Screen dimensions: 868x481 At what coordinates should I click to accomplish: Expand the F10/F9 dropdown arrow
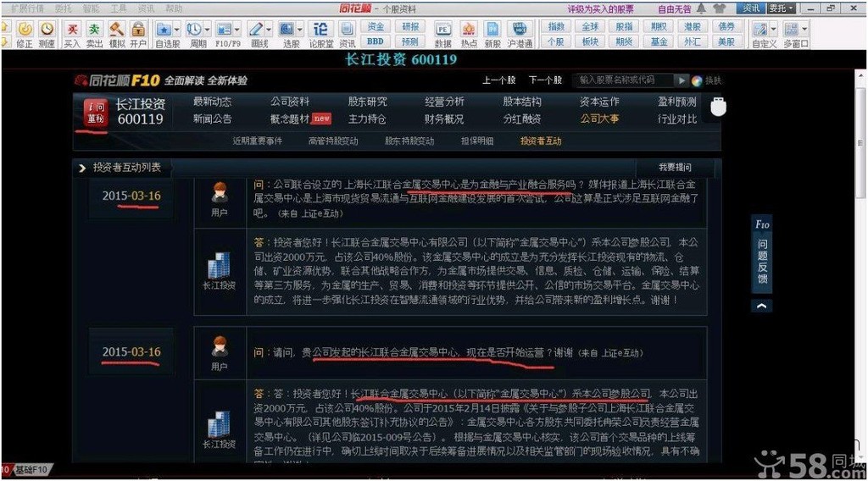[237, 30]
